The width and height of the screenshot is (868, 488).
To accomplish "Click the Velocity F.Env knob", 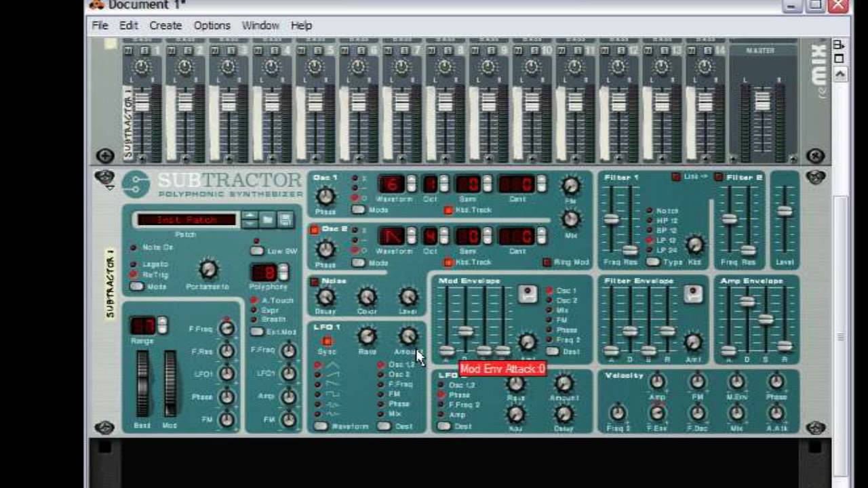I will pos(657,413).
